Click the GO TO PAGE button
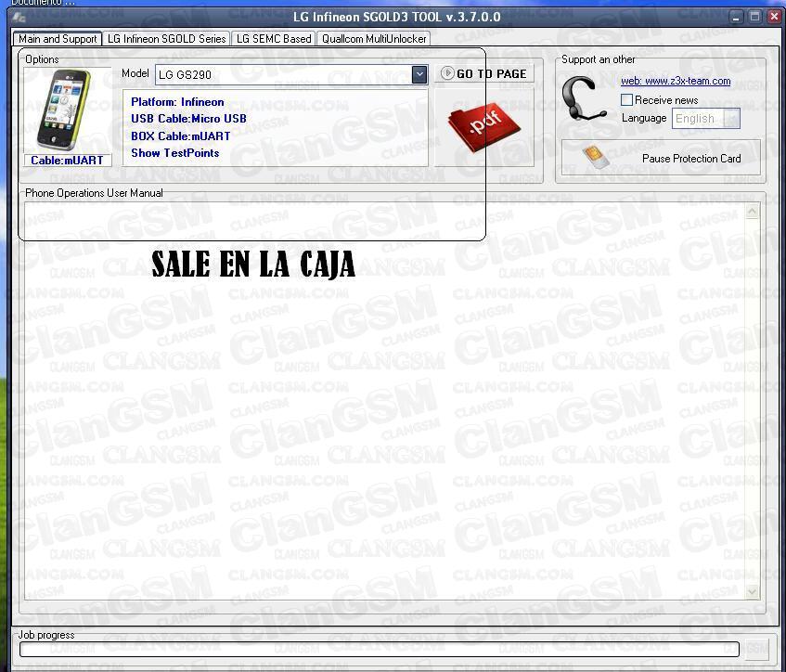The image size is (786, 672). pyautogui.click(x=484, y=74)
